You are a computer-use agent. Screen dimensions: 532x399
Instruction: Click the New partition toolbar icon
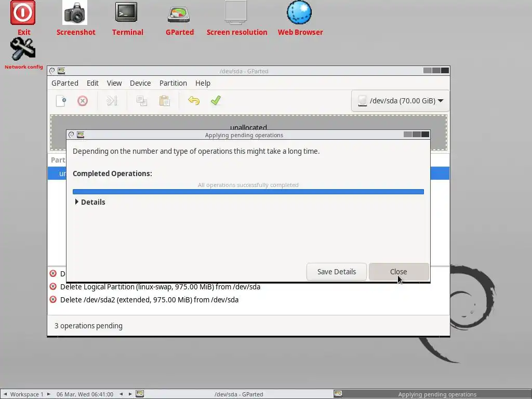coord(61,101)
